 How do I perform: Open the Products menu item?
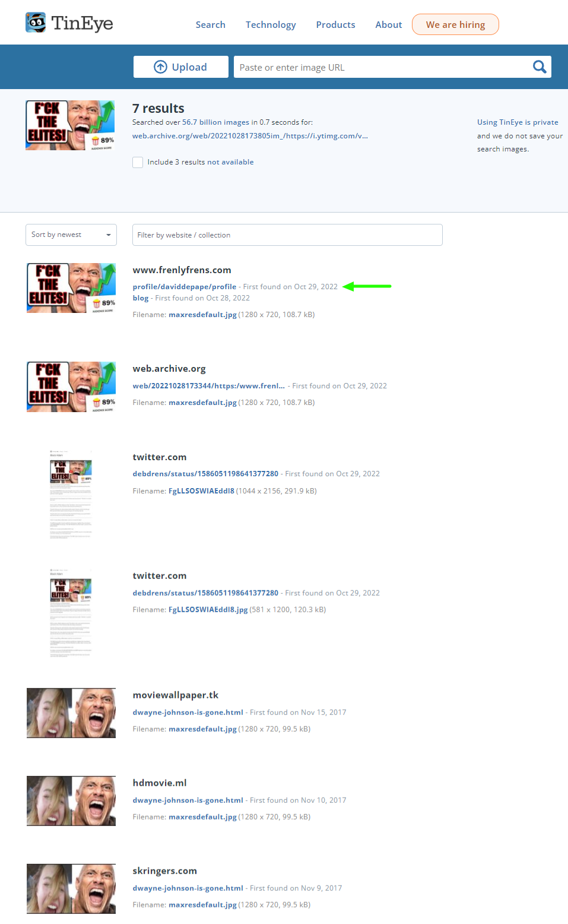pos(336,25)
